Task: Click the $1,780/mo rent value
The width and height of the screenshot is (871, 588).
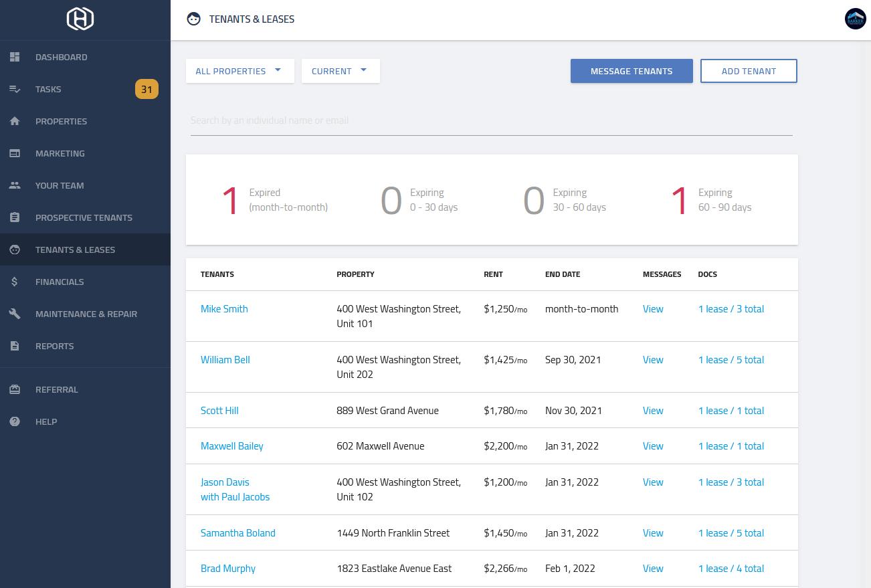Action: tap(505, 411)
